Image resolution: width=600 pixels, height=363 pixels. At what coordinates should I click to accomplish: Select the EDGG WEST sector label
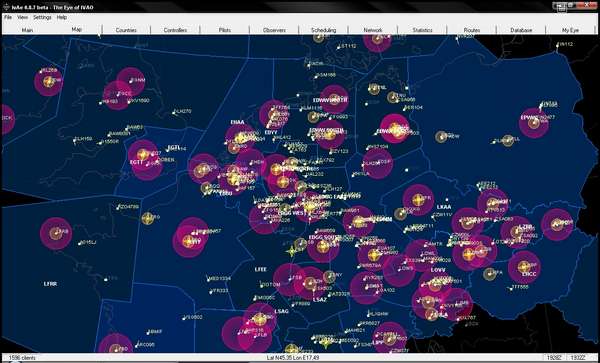[x=293, y=213]
